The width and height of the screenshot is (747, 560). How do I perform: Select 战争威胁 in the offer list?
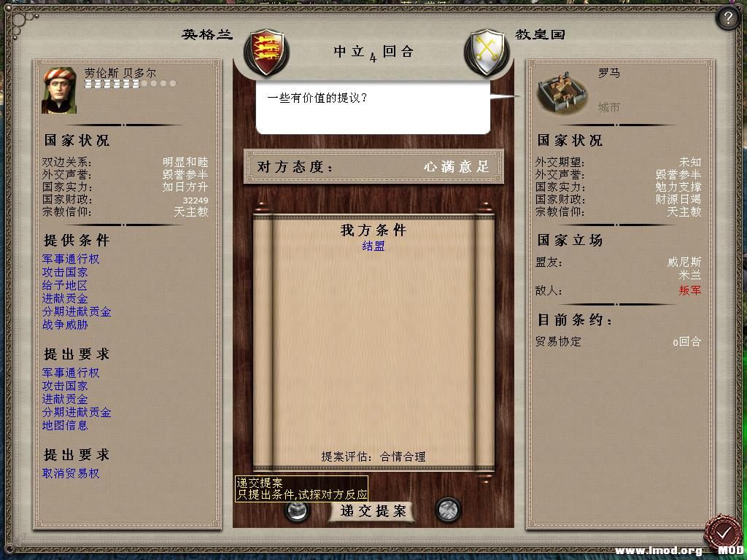tap(65, 324)
